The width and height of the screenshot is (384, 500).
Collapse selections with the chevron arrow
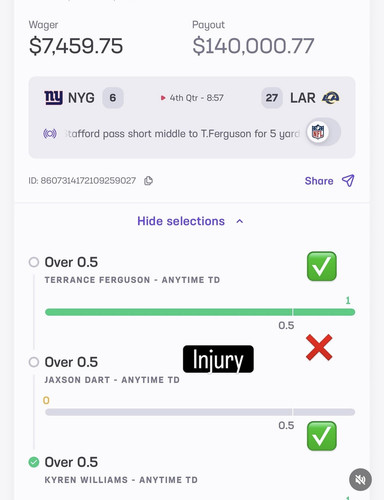(240, 221)
